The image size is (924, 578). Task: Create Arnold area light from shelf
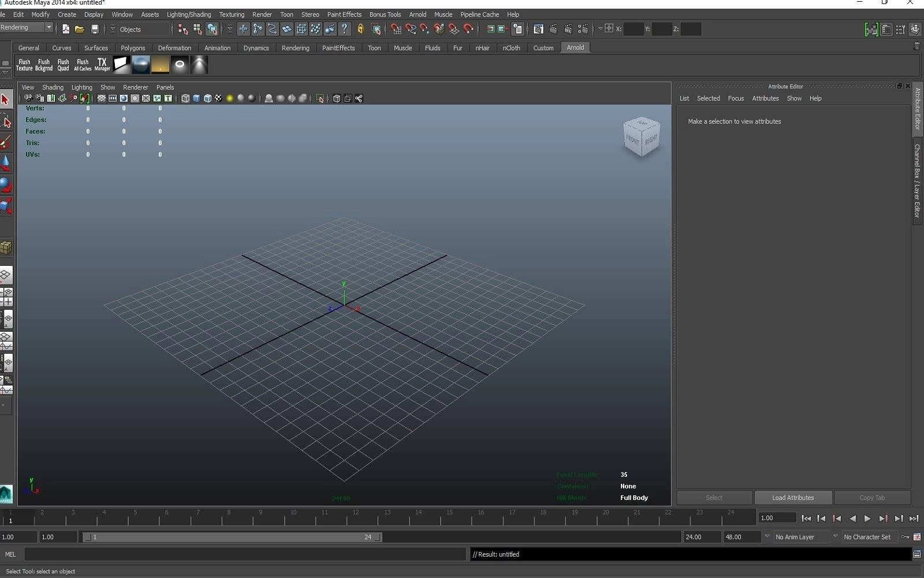point(121,65)
